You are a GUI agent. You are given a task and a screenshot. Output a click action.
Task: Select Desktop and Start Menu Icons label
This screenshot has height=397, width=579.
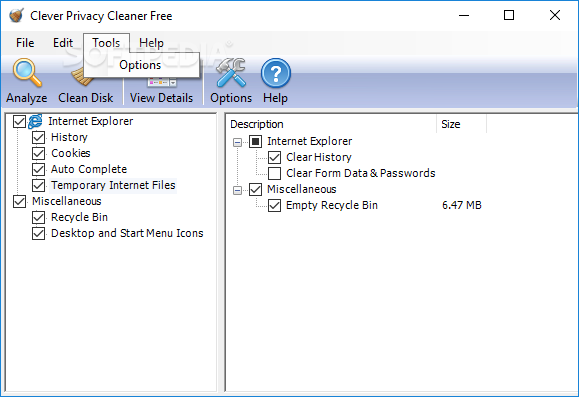127,233
